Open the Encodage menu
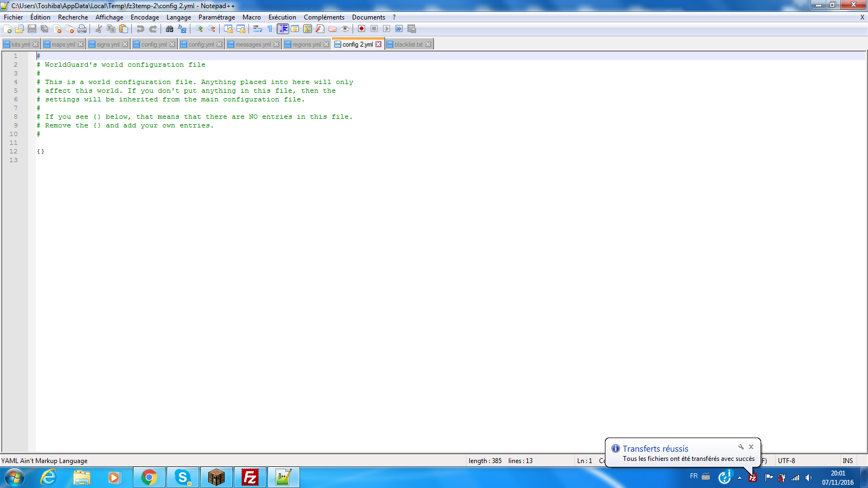868x488 pixels. [x=145, y=17]
